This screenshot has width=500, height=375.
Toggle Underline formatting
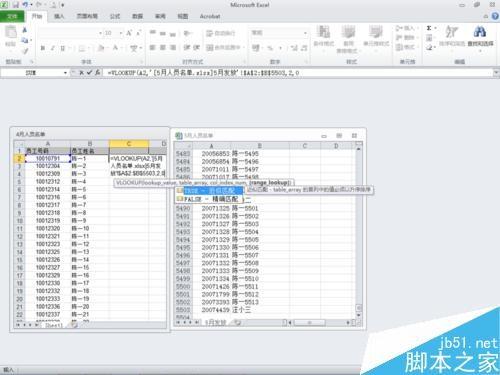click(x=63, y=48)
